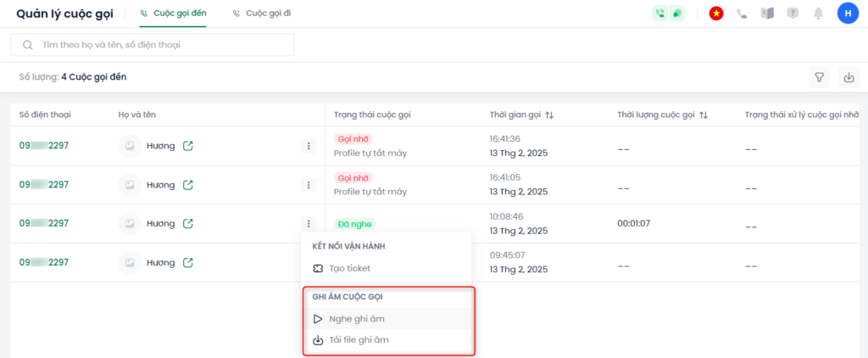Image resolution: width=868 pixels, height=358 pixels.
Task: Click the phone number in the last row
Action: tap(44, 263)
